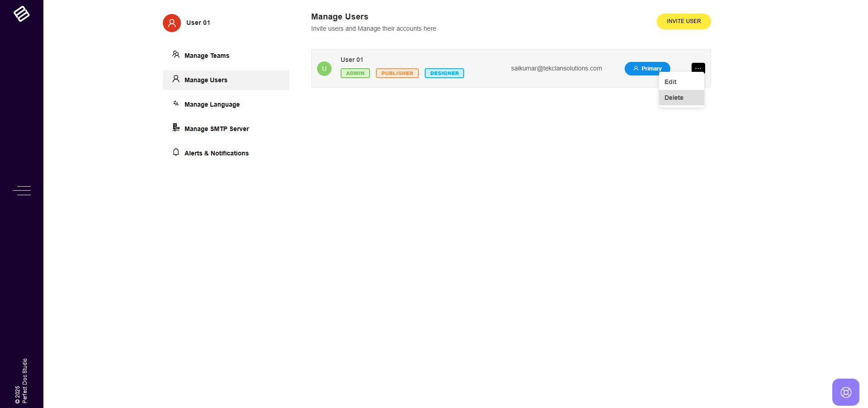Open the help lifebuoy widget

click(845, 392)
